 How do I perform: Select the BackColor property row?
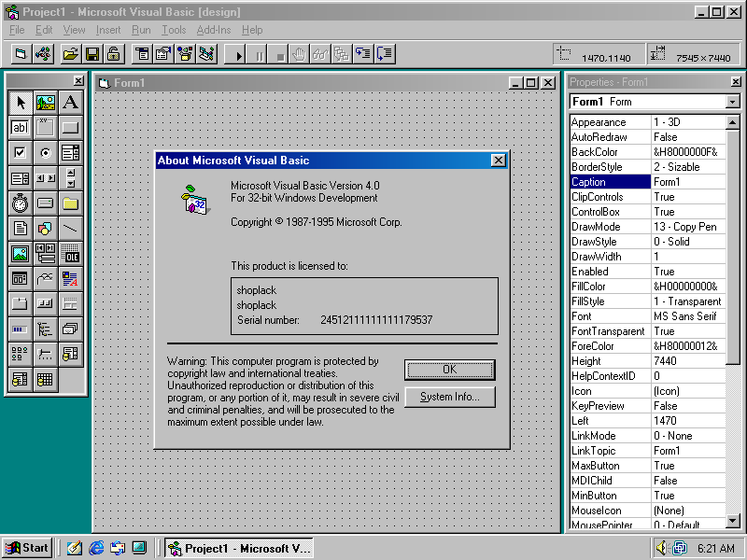click(648, 152)
